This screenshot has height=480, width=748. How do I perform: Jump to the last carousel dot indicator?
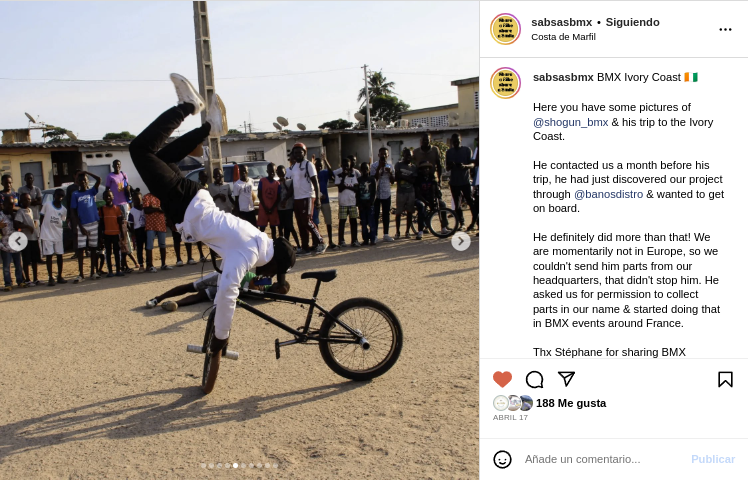click(x=275, y=465)
